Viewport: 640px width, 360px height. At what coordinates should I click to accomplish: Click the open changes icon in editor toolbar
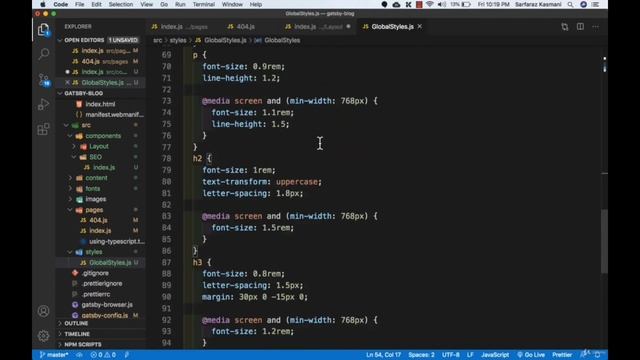point(564,27)
